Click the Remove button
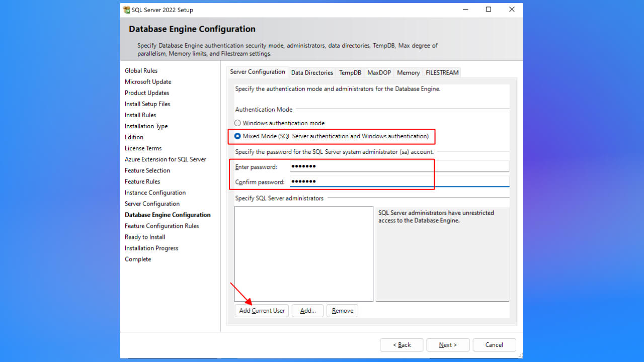644x362 pixels. (x=343, y=311)
